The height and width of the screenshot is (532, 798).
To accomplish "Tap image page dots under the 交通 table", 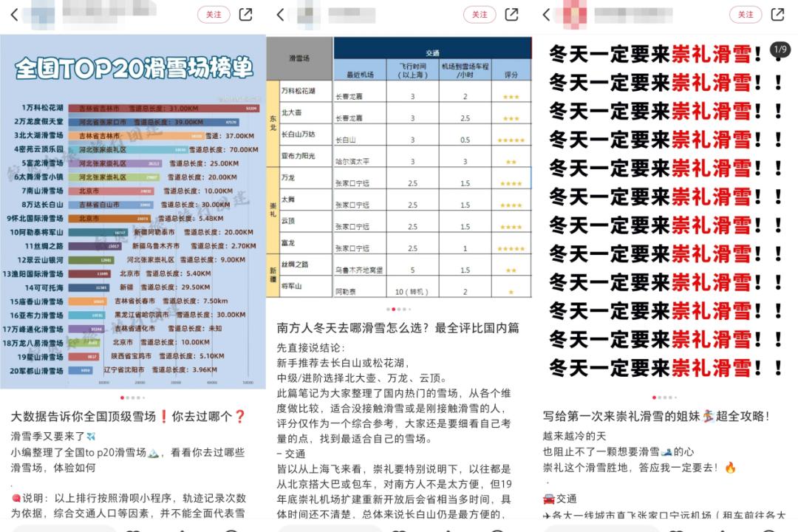I will pos(398,309).
